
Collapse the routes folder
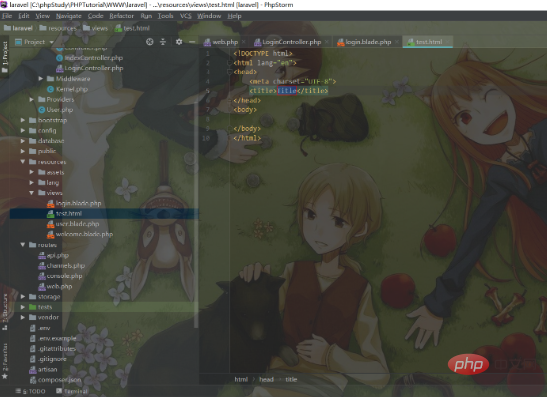(x=23, y=245)
